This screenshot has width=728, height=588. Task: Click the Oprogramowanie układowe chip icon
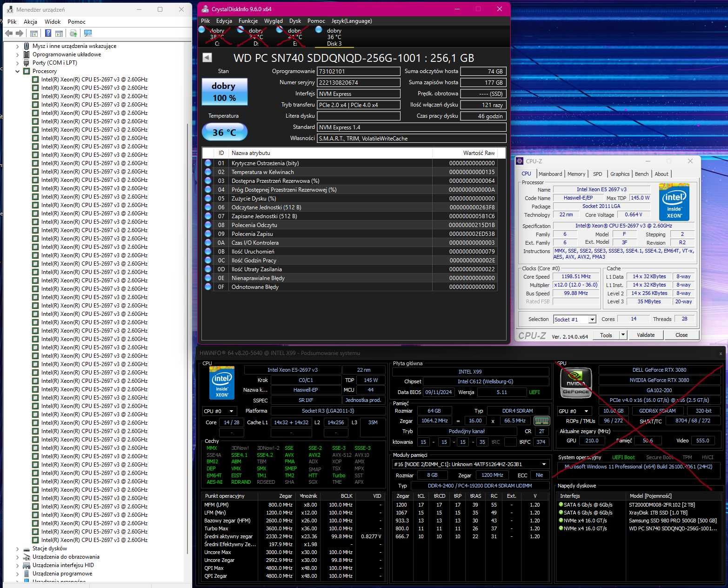[x=27, y=54]
